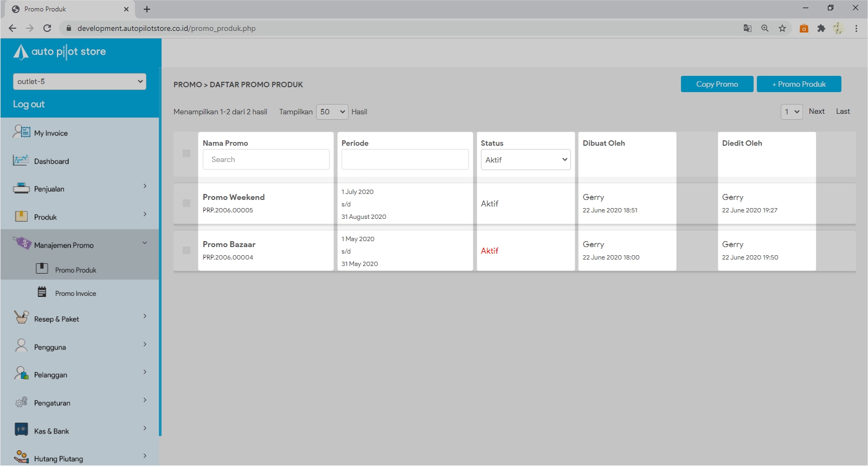
Task: Open Promo Produk submenu item
Action: pos(75,270)
